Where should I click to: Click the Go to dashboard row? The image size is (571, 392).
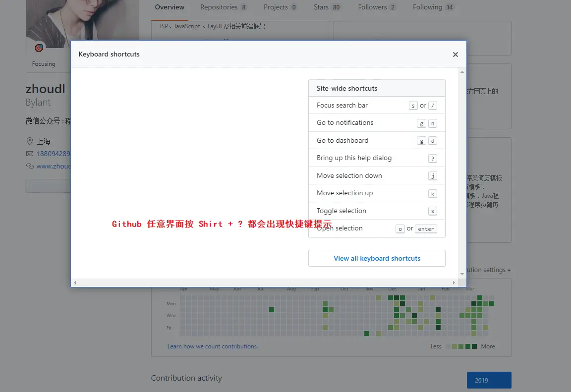[x=377, y=140]
